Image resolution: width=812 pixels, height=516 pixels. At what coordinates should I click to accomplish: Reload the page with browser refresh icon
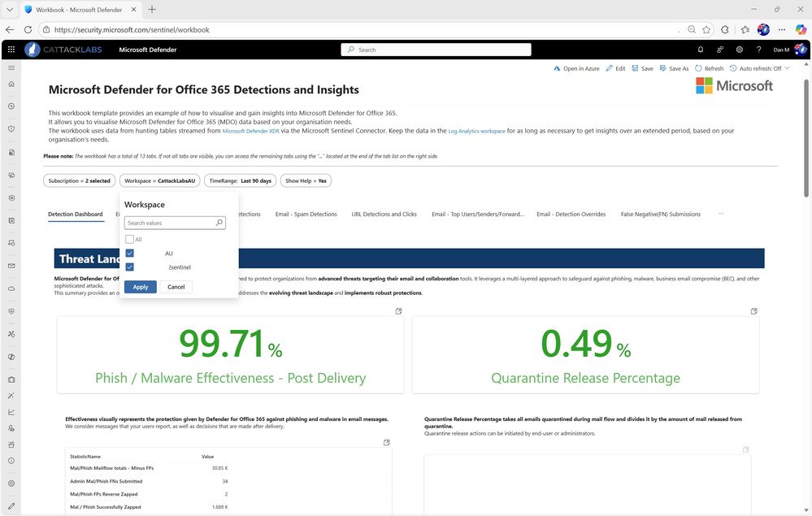pyautogui.click(x=28, y=29)
